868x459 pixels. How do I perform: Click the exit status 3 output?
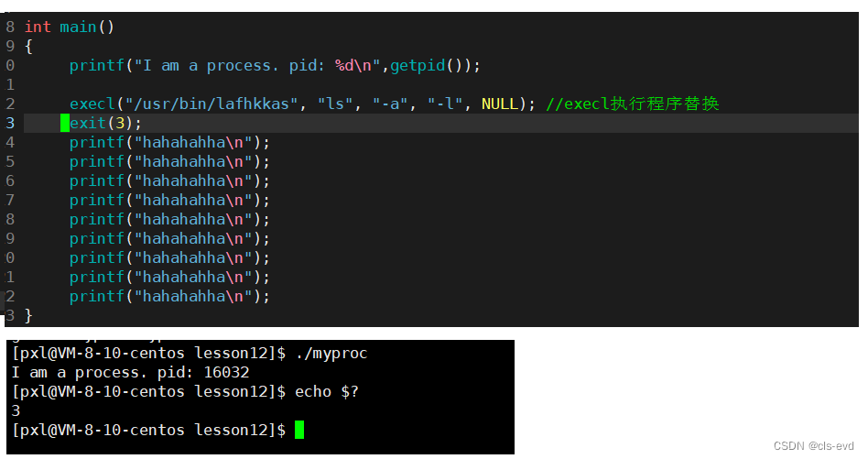pos(16,410)
